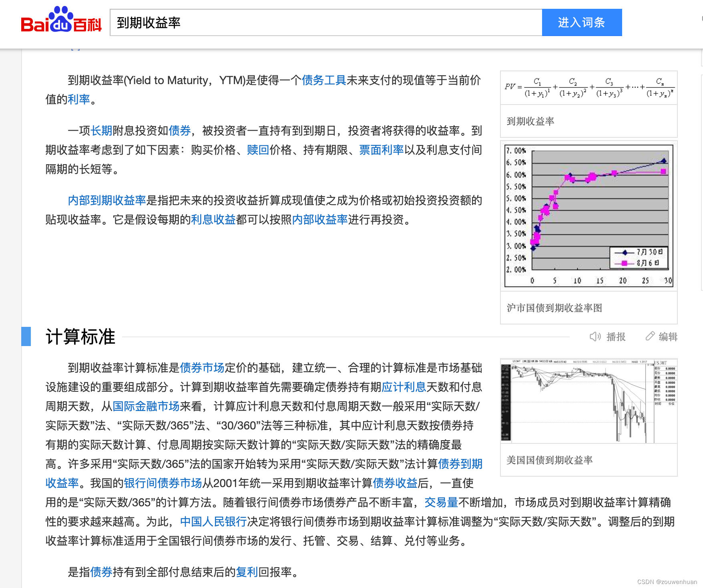Open the 应计利息 link

coord(404,387)
